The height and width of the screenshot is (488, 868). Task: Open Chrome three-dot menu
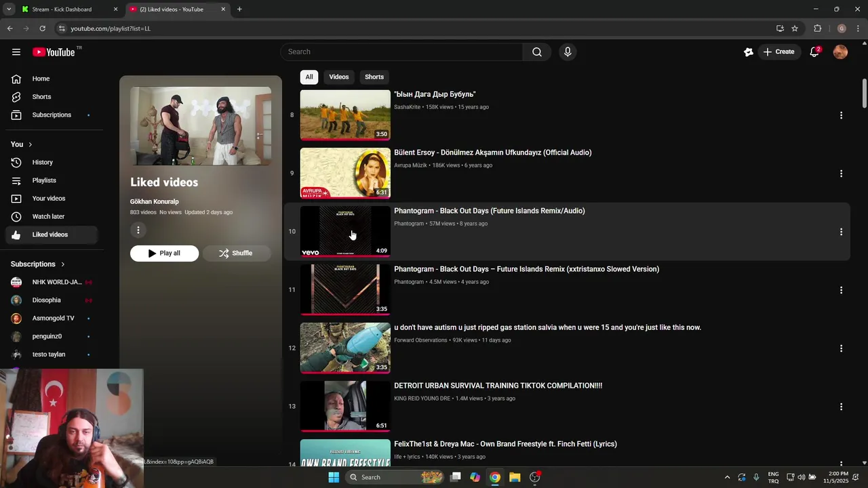click(x=858, y=28)
